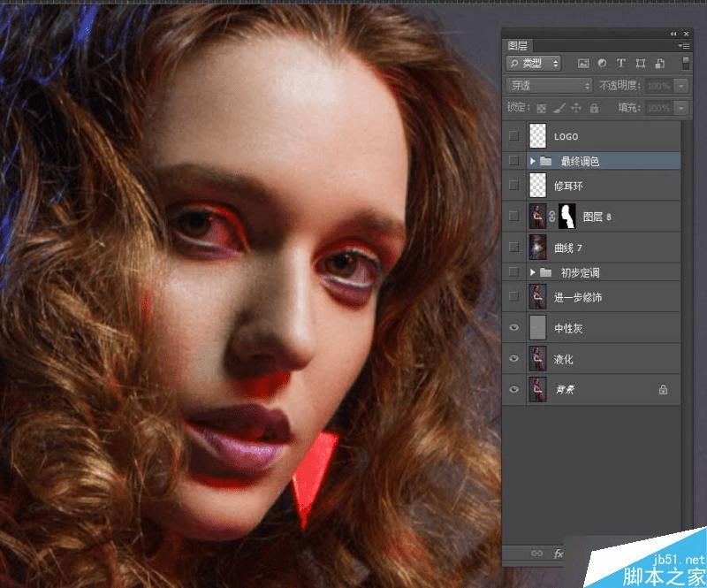Click the lock image pixels brush icon

click(559, 108)
